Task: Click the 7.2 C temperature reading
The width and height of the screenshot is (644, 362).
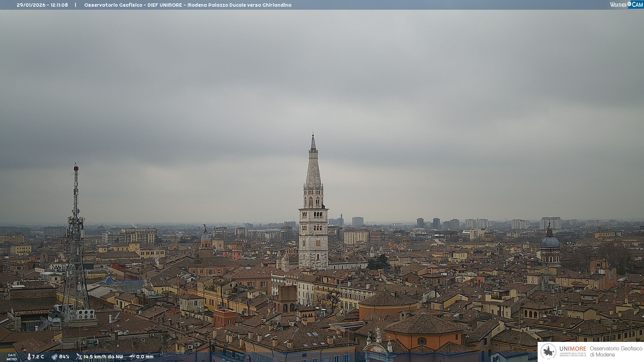Action: point(38,357)
